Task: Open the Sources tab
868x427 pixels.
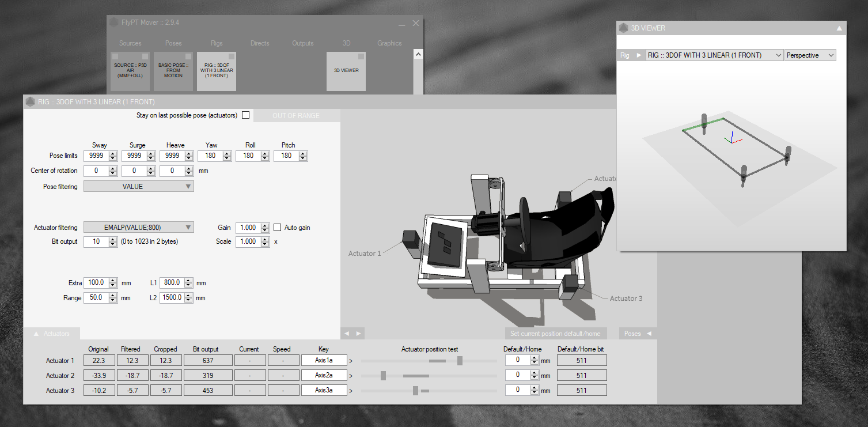Action: tap(130, 43)
